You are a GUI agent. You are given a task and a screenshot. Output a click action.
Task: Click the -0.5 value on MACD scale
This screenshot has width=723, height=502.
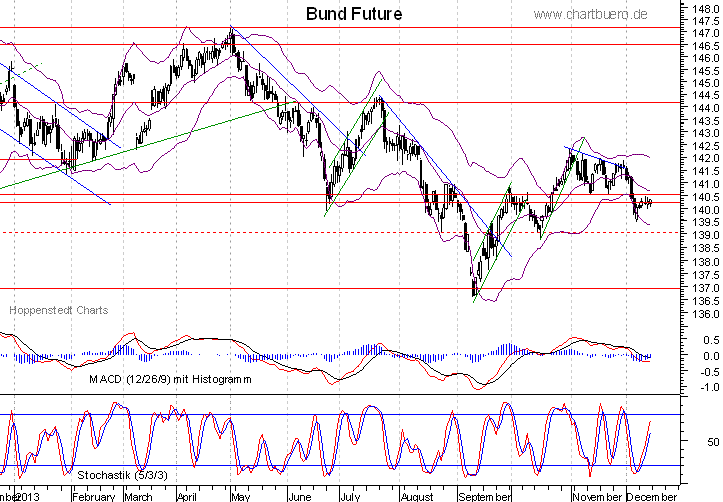pos(709,372)
